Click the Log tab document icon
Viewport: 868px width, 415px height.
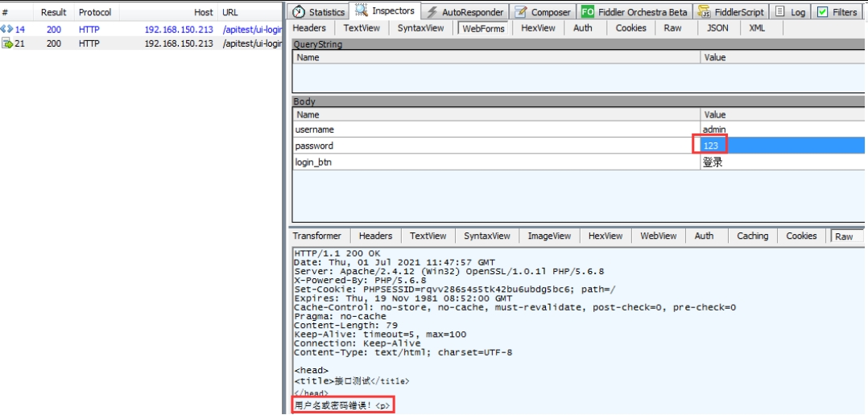click(x=780, y=11)
